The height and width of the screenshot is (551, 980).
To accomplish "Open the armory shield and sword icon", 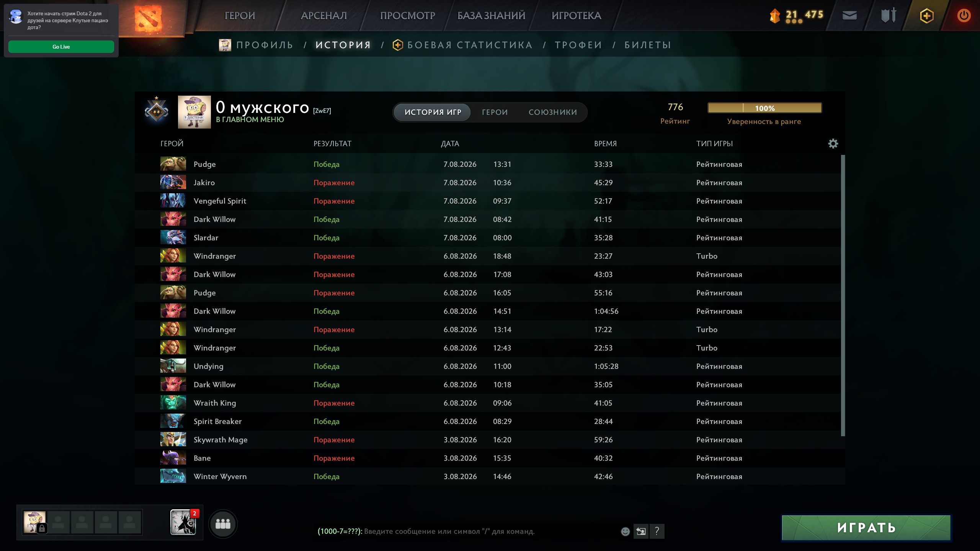I will point(889,15).
